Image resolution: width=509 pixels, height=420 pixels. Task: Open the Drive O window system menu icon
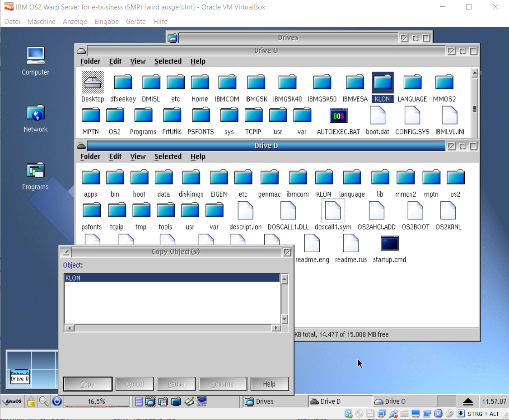(81, 51)
